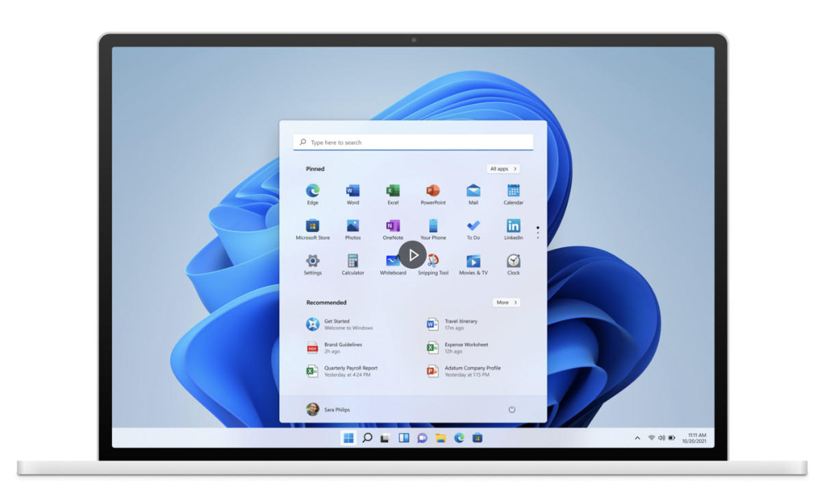Open the Expense Worksheet spreadsheet

tap(457, 347)
